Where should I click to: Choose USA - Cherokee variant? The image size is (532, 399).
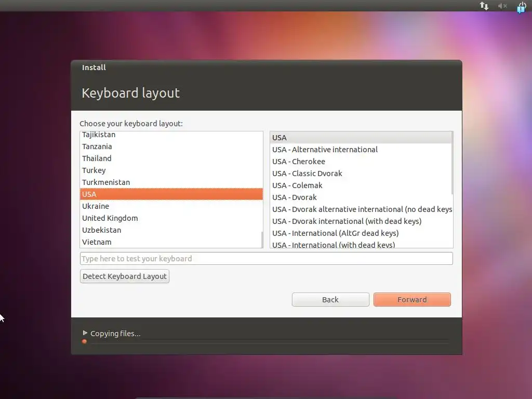361,161
